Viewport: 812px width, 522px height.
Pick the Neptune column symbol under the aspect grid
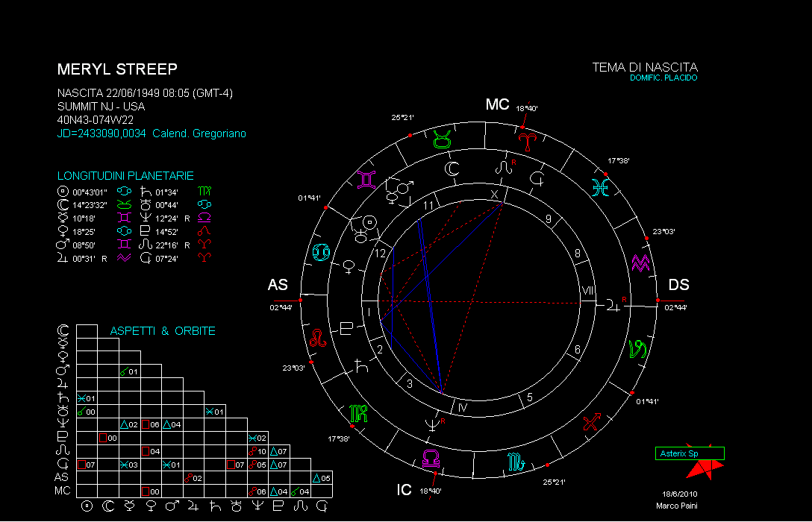[x=257, y=506]
